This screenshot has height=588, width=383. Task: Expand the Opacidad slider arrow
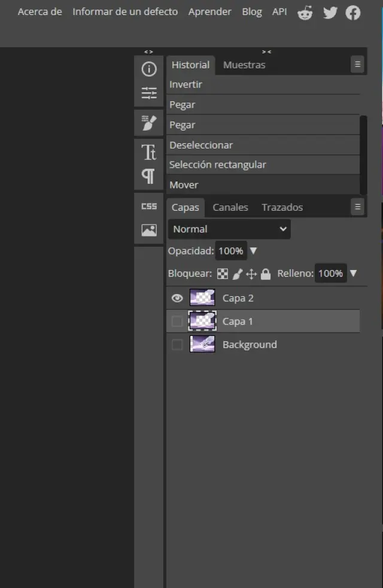pyautogui.click(x=253, y=251)
